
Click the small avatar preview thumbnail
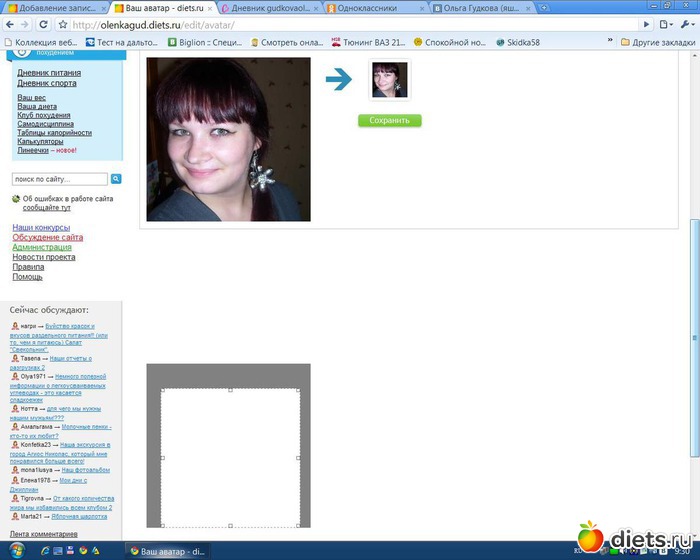(389, 81)
